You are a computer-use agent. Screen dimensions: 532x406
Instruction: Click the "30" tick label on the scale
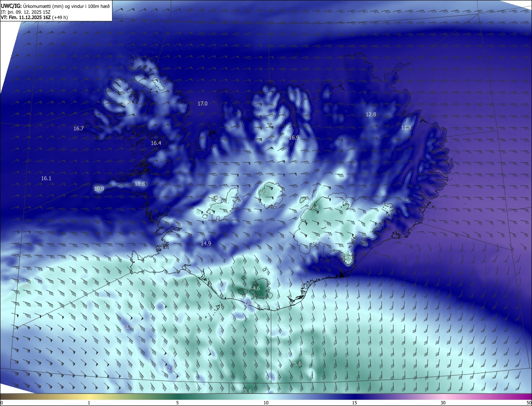443,403
